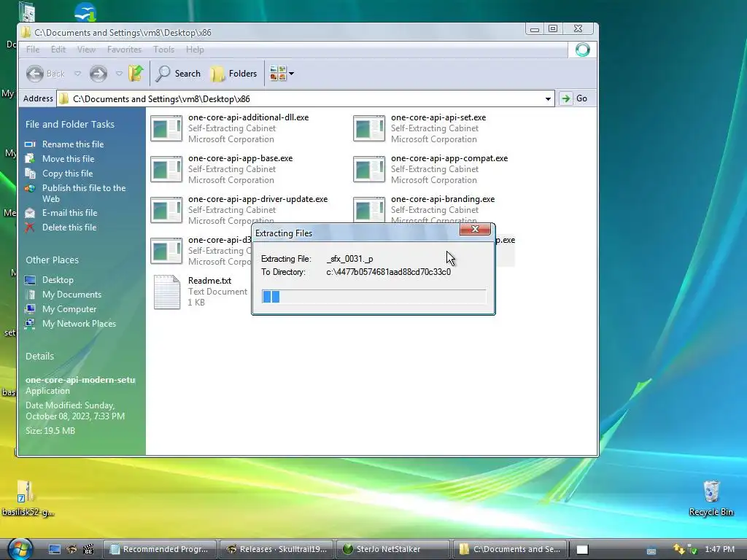Open the Edit menu
Image resolution: width=747 pixels, height=560 pixels.
pos(58,50)
